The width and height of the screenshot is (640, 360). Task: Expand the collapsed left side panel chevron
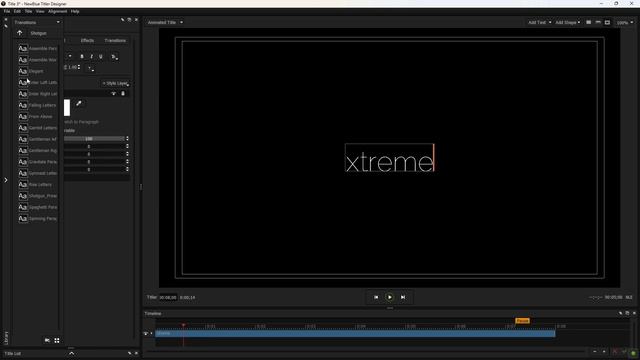pos(6,180)
